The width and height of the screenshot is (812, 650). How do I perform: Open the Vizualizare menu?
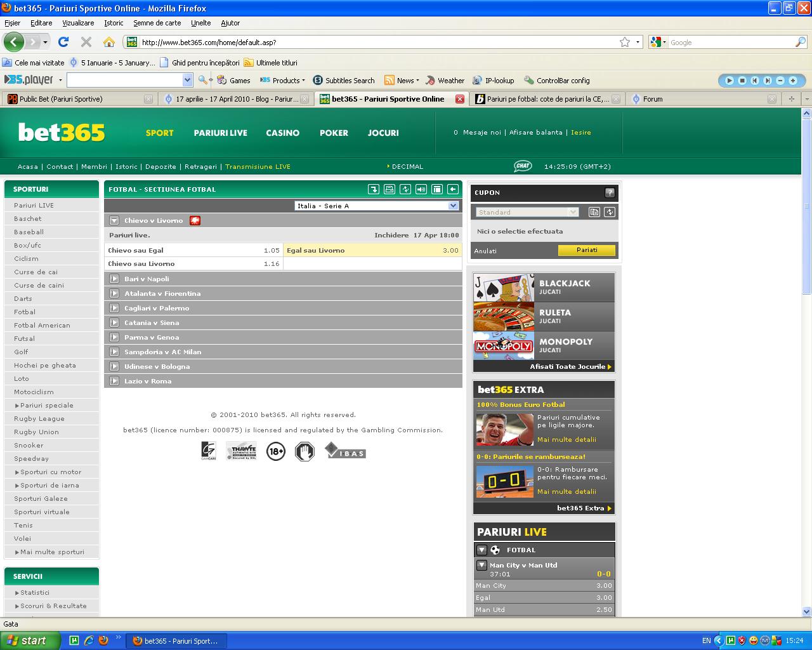coord(78,23)
